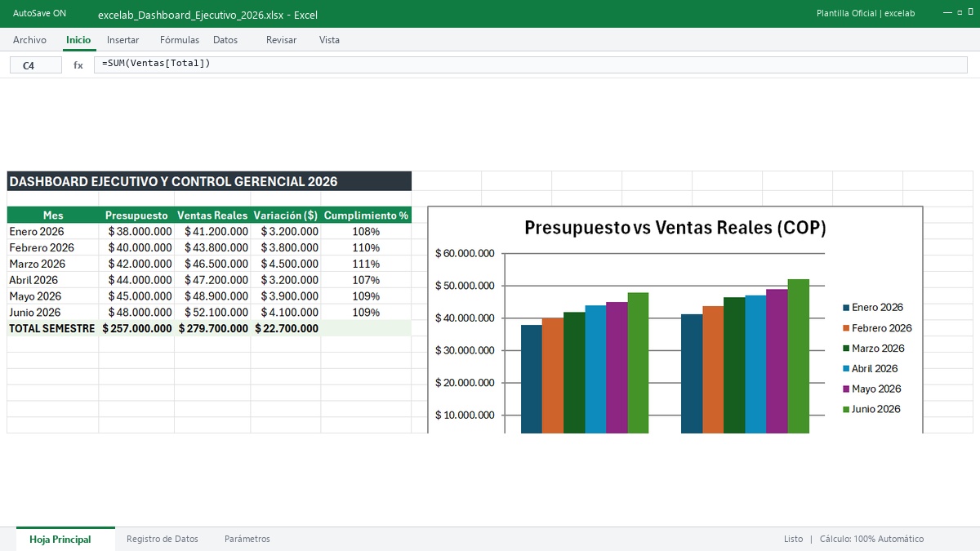Image resolution: width=980 pixels, height=551 pixels.
Task: Select the $48.900.000 Ventas Reales cell
Action: pos(212,296)
